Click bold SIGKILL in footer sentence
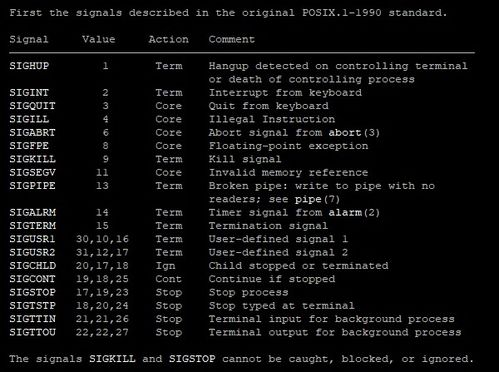The image size is (499, 372). tap(112, 359)
